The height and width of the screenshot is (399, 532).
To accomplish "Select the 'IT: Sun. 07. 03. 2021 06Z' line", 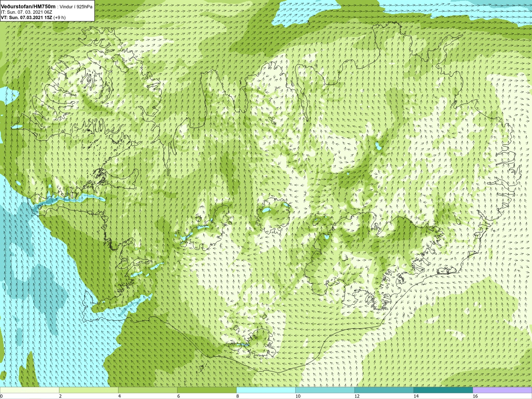I will [x=27, y=12].
